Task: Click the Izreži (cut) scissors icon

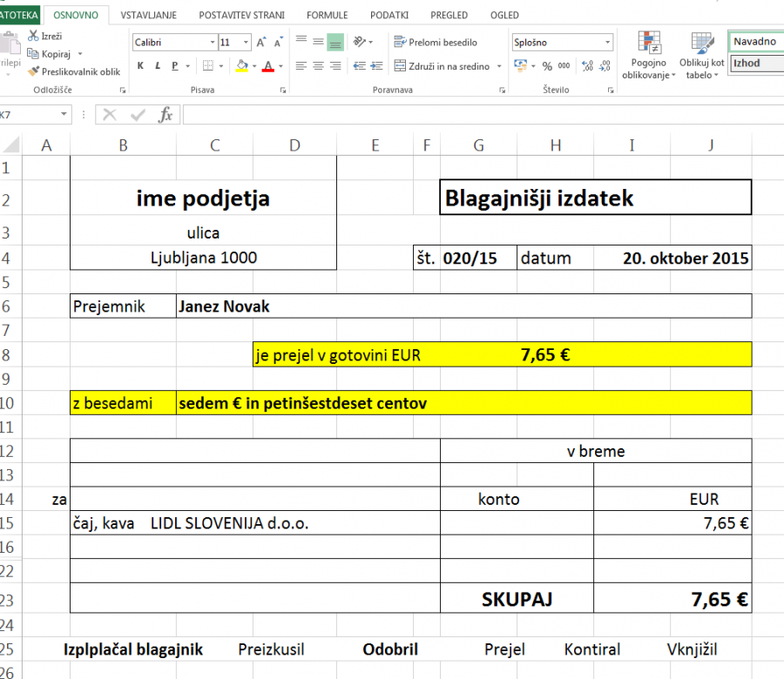Action: pos(33,37)
